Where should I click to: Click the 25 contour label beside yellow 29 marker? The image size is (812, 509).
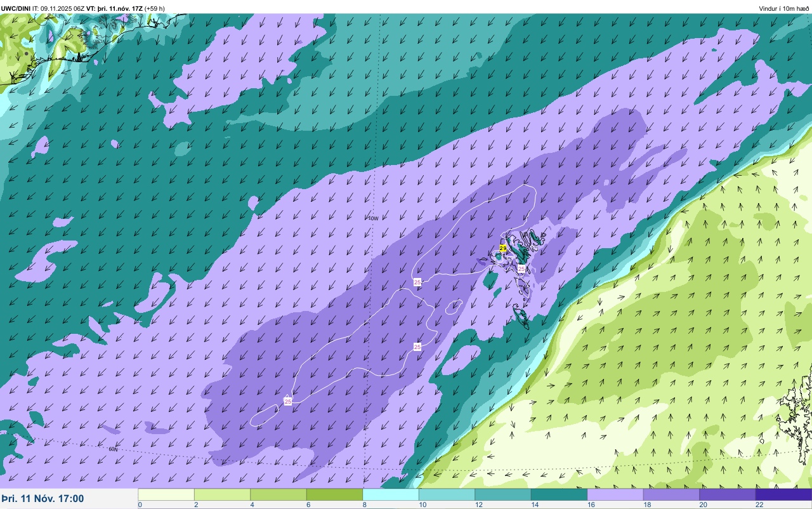(521, 269)
